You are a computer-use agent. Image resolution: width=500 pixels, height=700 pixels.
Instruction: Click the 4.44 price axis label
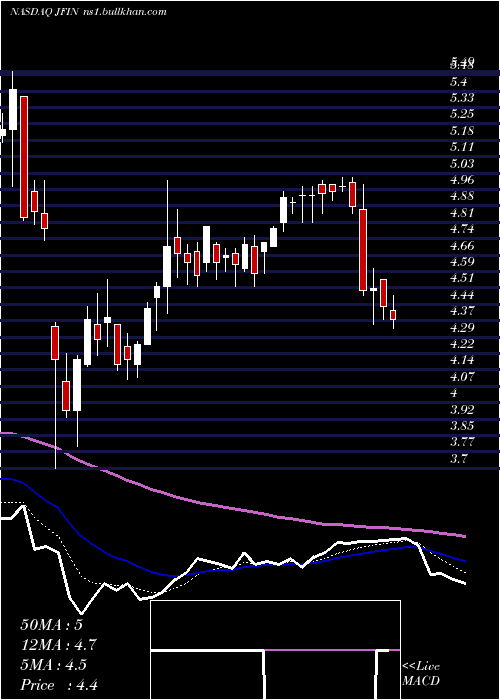tap(462, 295)
